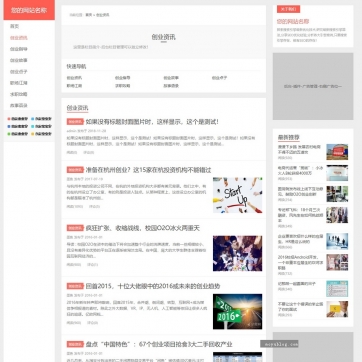Click the red billboard thumbnail in 最新推荐
This screenshot has height=362, width=362.
pyautogui.click(x=337, y=152)
